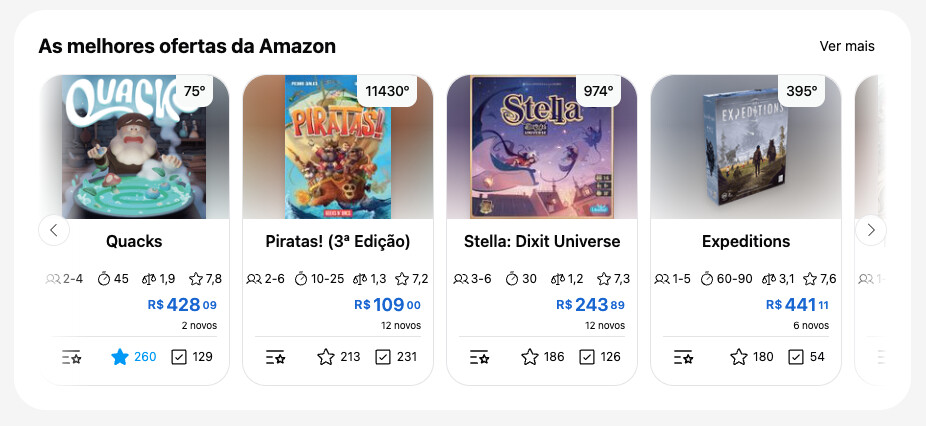Open the Stella box cover image
Screen dimensions: 926x426
[x=541, y=147]
